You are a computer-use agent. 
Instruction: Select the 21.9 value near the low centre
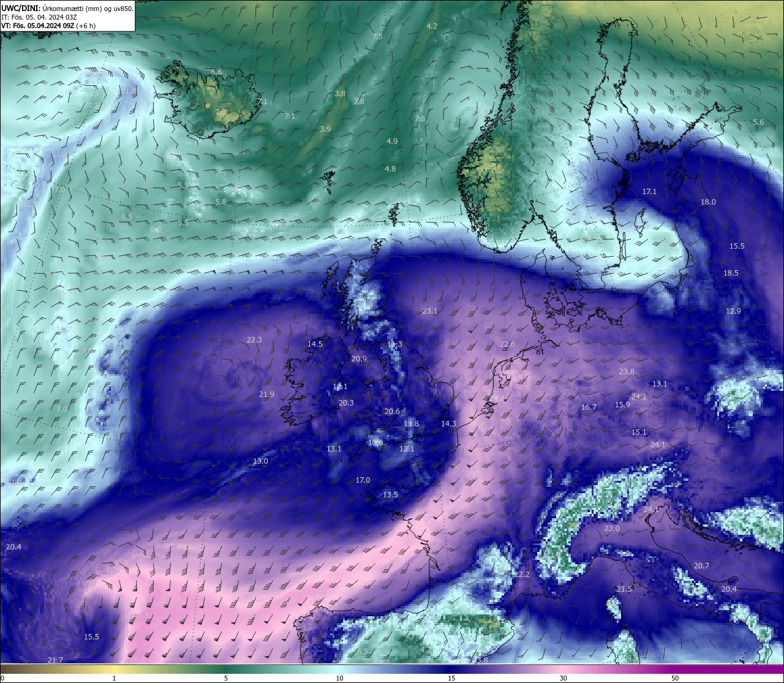(266, 394)
